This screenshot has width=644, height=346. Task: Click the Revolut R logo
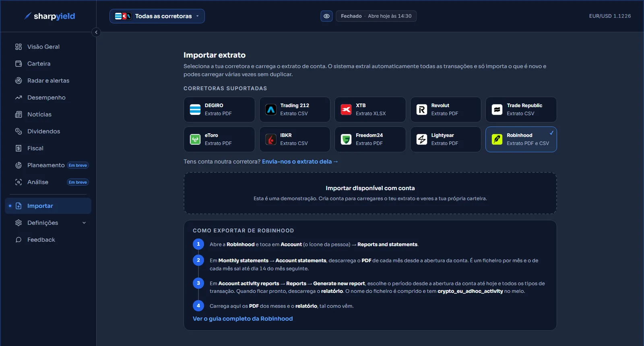coord(422,110)
